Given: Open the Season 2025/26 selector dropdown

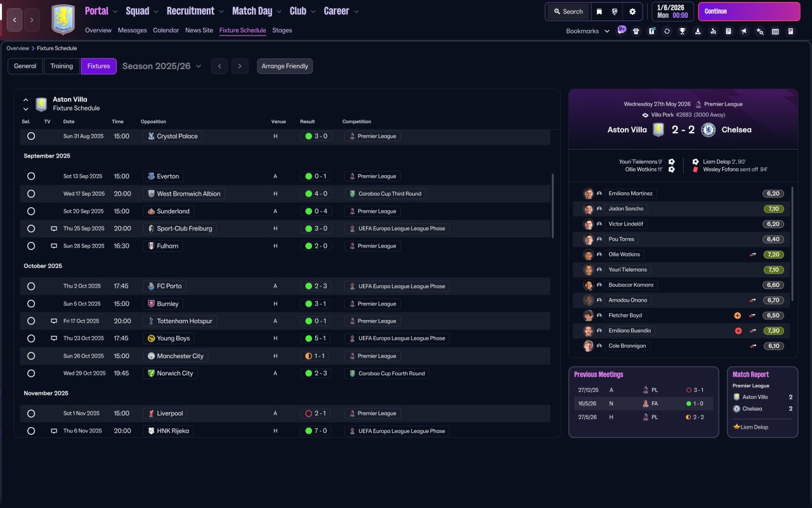Looking at the screenshot, I should (162, 66).
